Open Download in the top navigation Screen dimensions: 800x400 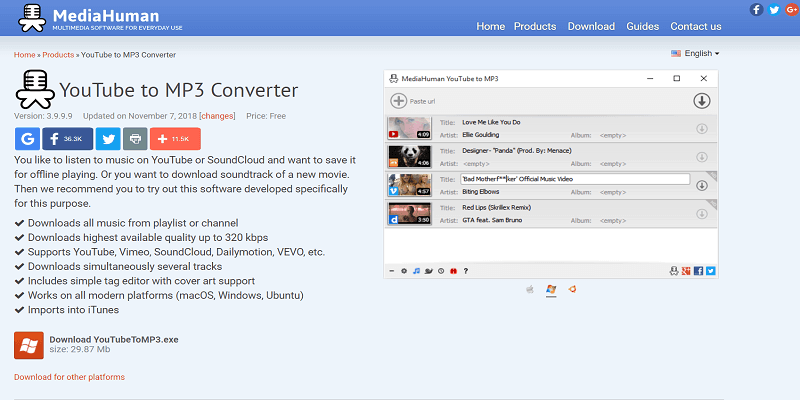click(x=591, y=26)
